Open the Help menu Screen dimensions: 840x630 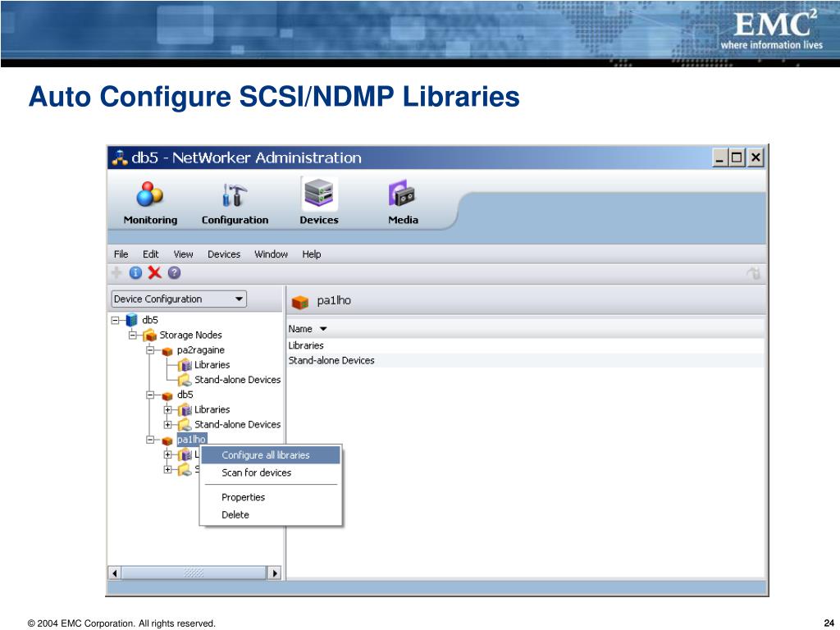tap(311, 254)
